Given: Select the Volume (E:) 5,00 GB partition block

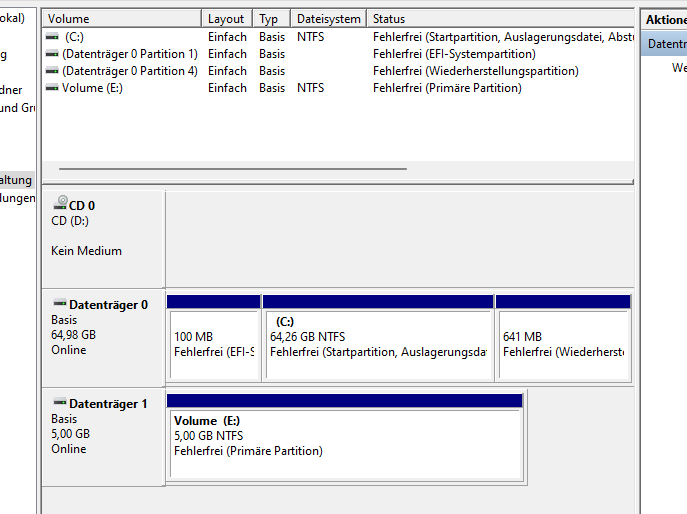Looking at the screenshot, I should pos(344,440).
